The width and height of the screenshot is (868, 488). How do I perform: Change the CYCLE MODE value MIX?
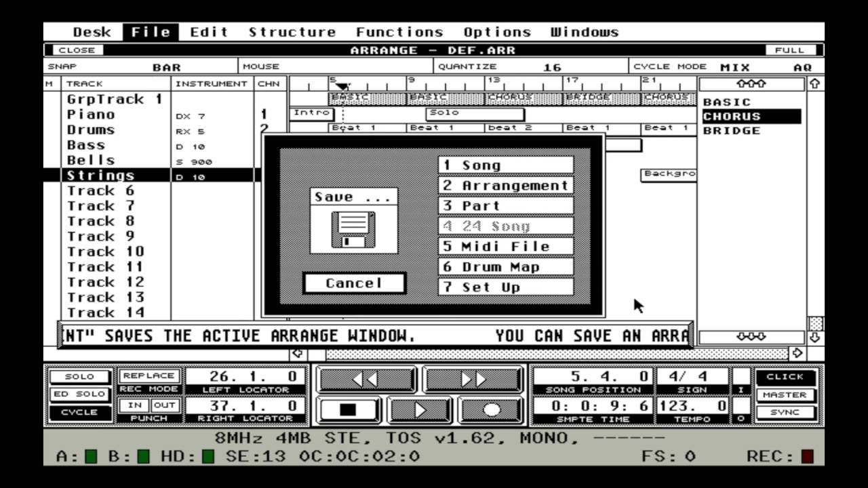click(x=735, y=67)
